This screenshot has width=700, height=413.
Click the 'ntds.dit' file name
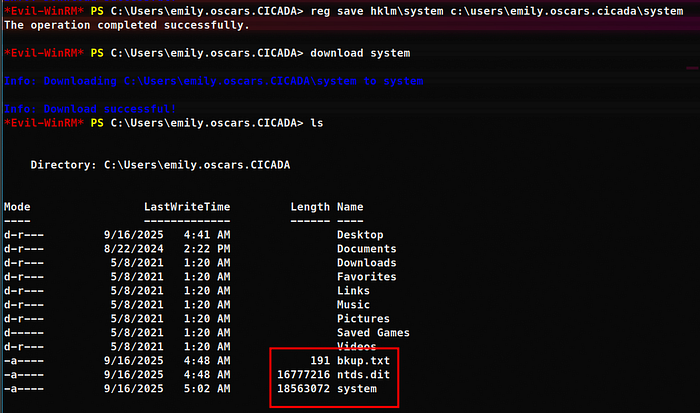(x=363, y=375)
